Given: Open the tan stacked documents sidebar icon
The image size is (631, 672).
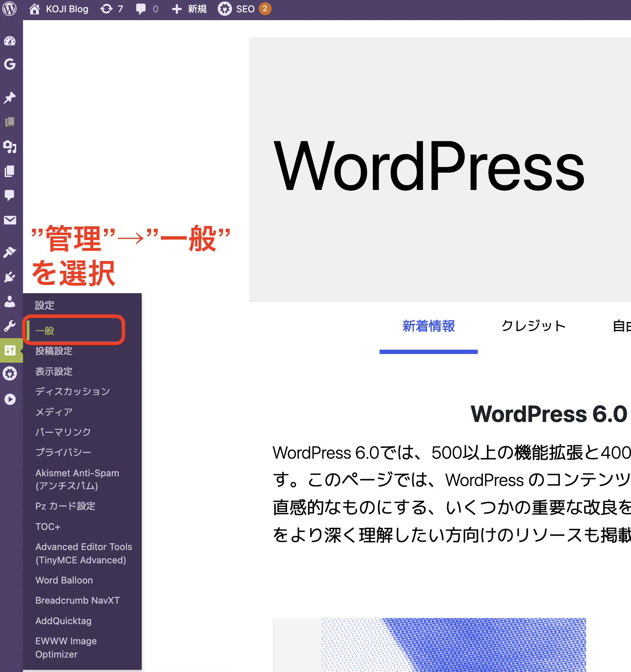Looking at the screenshot, I should (10, 122).
